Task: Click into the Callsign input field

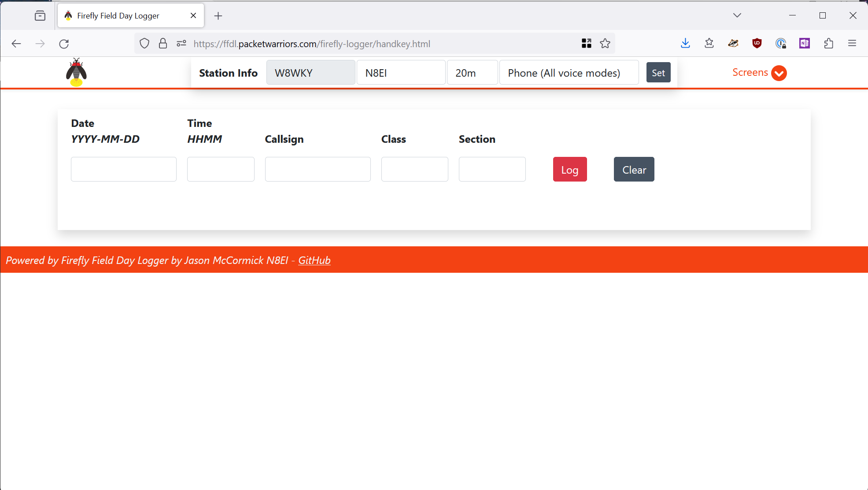Action: (318, 169)
